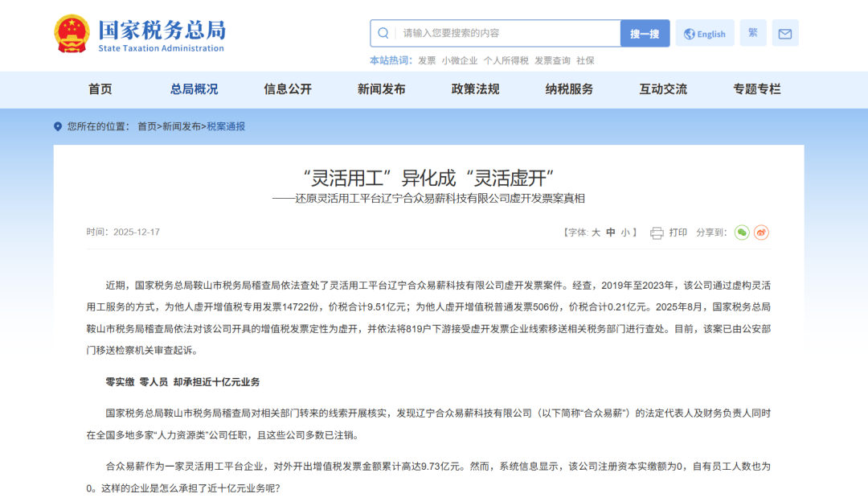Screen dimensions: 868x502
Task: Switch to the 纳税服务 navigation tab
Action: coord(569,89)
